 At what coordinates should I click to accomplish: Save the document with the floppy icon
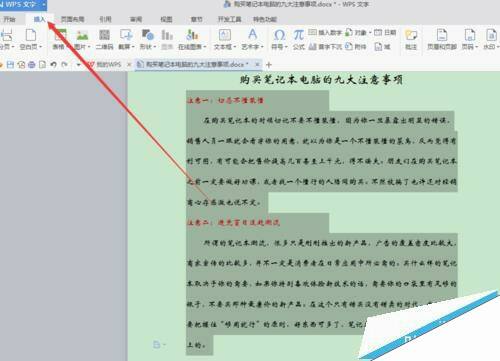10,65
